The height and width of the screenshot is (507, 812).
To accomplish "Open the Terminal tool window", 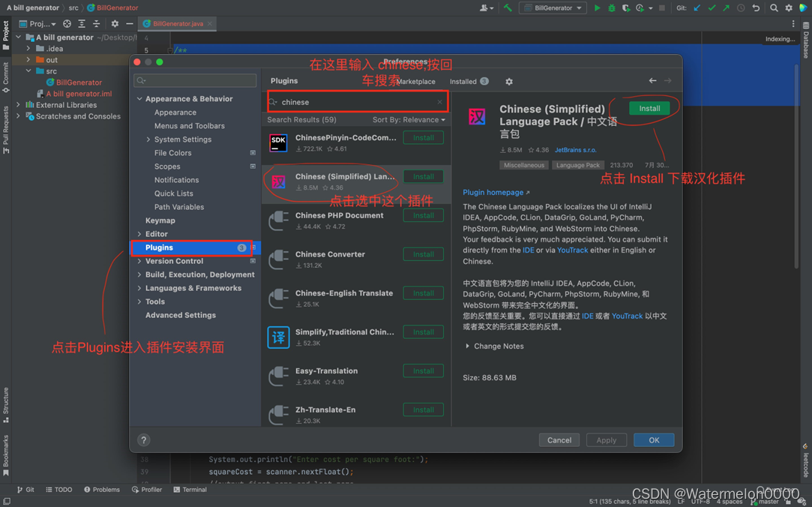I will (x=190, y=489).
